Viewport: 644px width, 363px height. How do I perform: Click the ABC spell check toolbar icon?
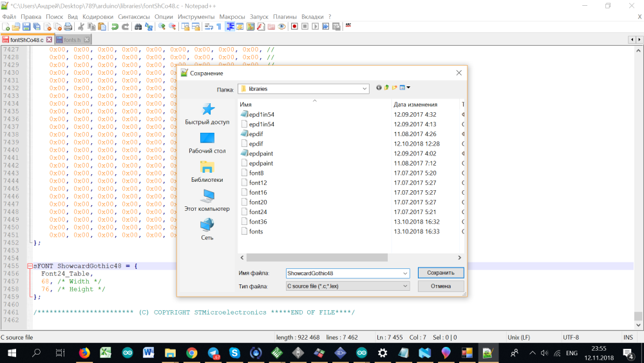point(348,26)
